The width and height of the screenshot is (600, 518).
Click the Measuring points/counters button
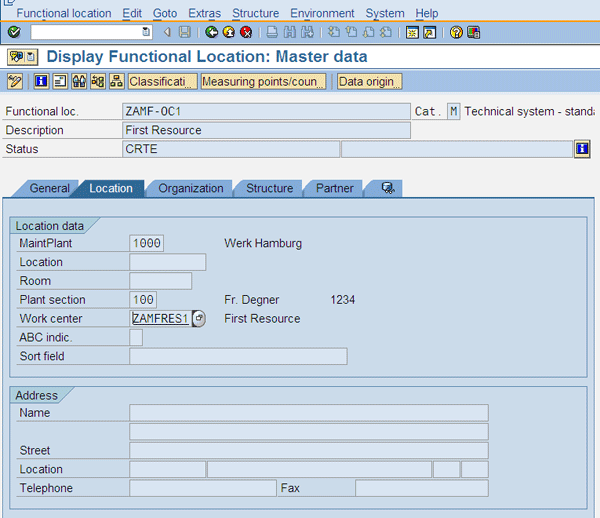pyautogui.click(x=264, y=81)
